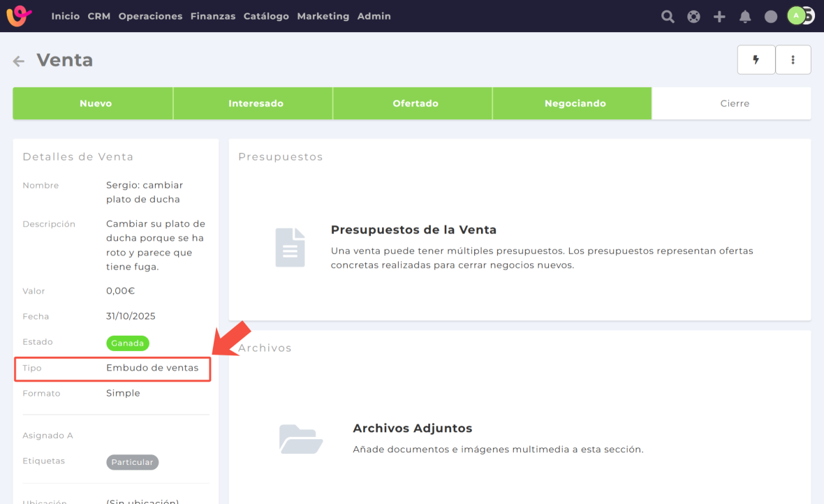Open the search magnifier icon

668,17
